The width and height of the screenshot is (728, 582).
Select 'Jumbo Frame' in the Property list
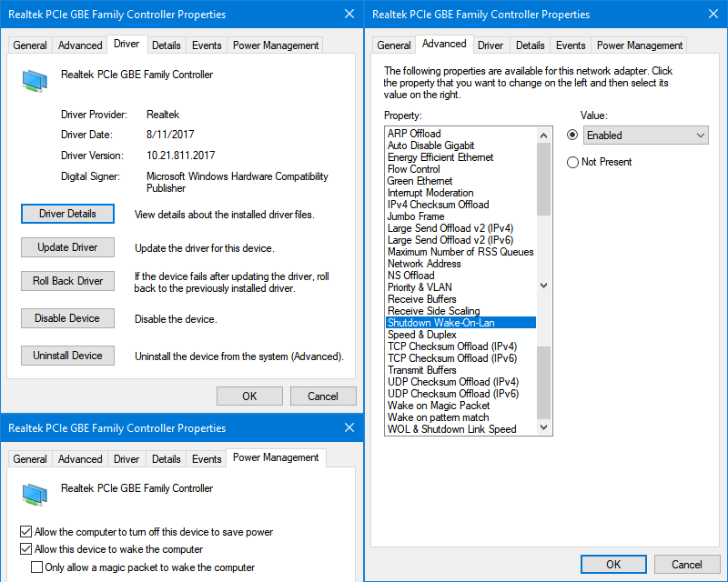(416, 216)
